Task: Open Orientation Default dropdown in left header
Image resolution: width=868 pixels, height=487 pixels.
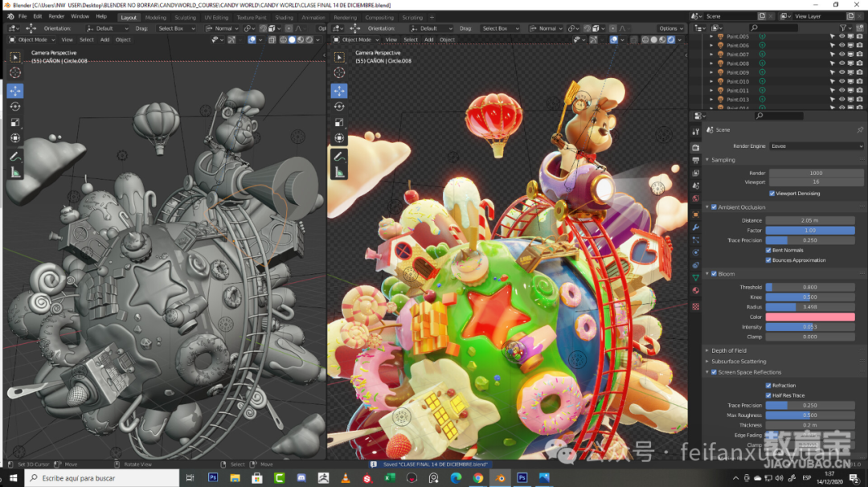Action: 108,28
